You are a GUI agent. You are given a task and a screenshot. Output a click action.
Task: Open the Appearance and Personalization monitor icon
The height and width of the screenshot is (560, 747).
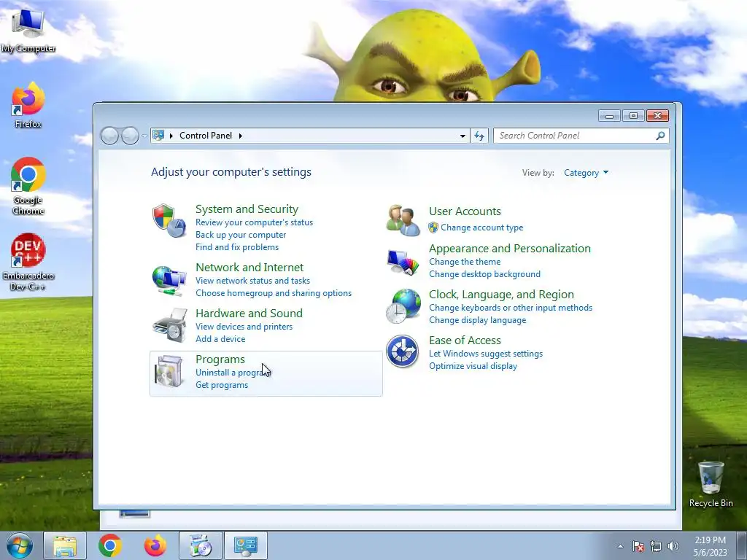403,262
